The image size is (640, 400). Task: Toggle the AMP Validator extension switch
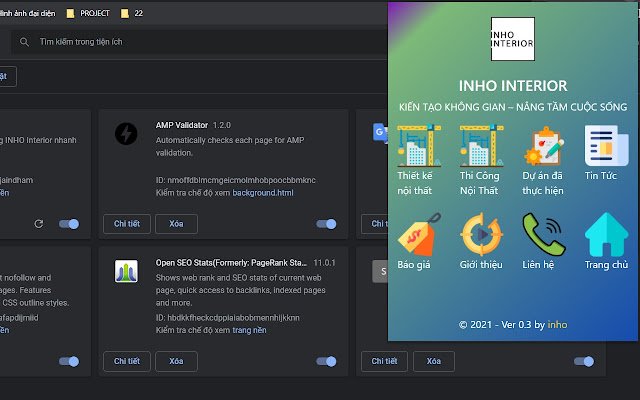click(326, 224)
